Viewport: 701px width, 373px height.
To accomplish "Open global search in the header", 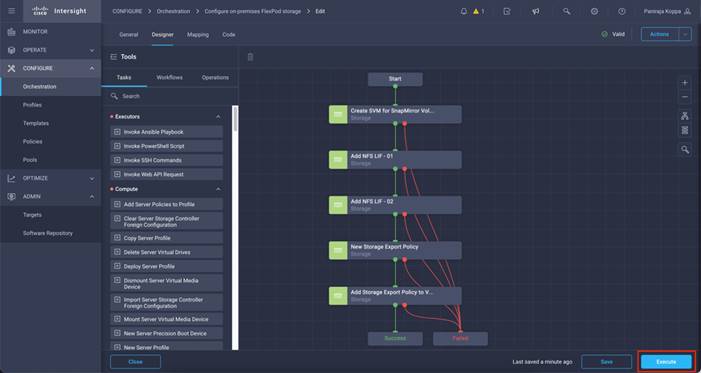I will (x=566, y=11).
